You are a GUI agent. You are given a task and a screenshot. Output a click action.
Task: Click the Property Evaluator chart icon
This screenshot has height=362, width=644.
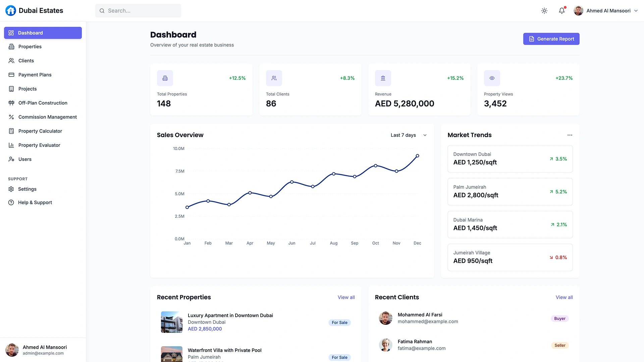(x=11, y=145)
